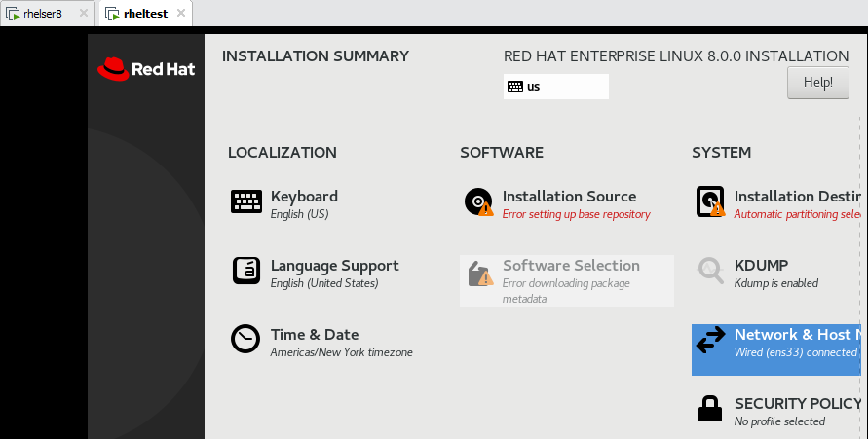Image resolution: width=868 pixels, height=439 pixels.
Task: Click the 'us' keyboard layout indicator
Action: click(556, 87)
